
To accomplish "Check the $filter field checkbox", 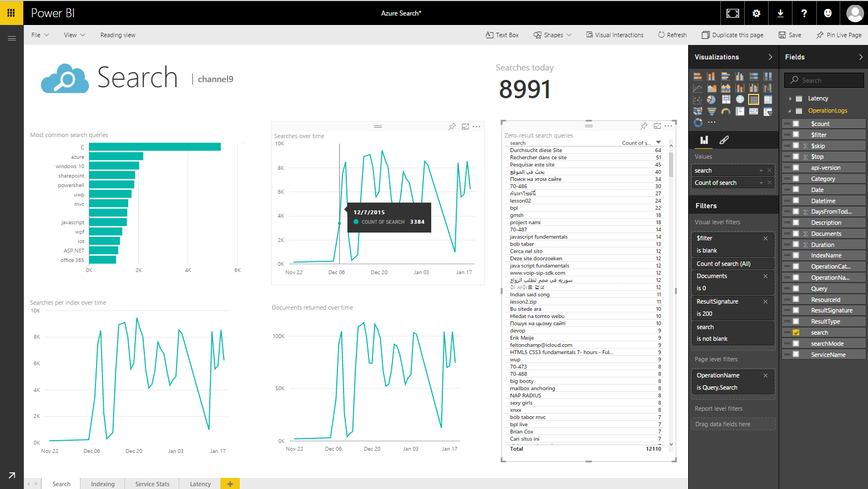I will [x=796, y=135].
